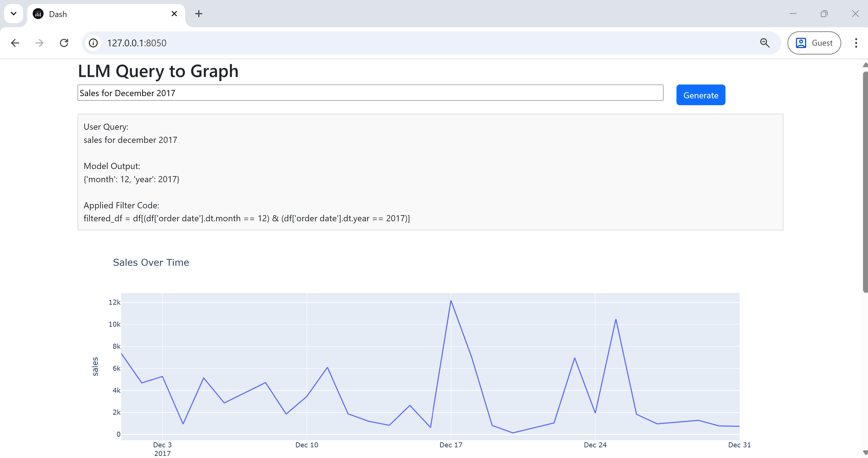Open the Chrome three-dot menu
This screenshot has width=868, height=458.
(x=856, y=43)
